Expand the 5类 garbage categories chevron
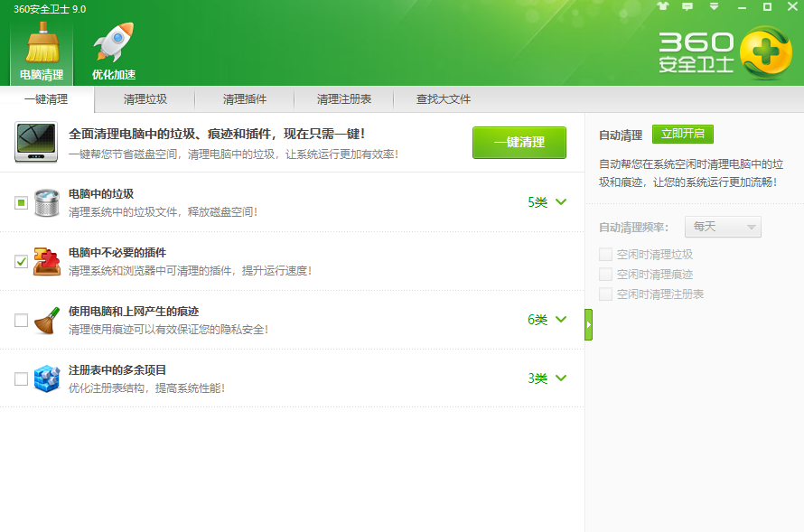This screenshot has height=532, width=804. [561, 202]
